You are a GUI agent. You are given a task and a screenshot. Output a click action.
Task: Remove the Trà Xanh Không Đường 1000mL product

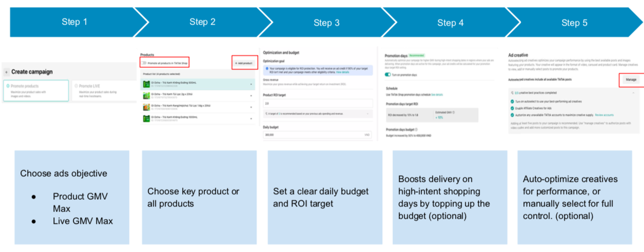pyautogui.click(x=251, y=120)
